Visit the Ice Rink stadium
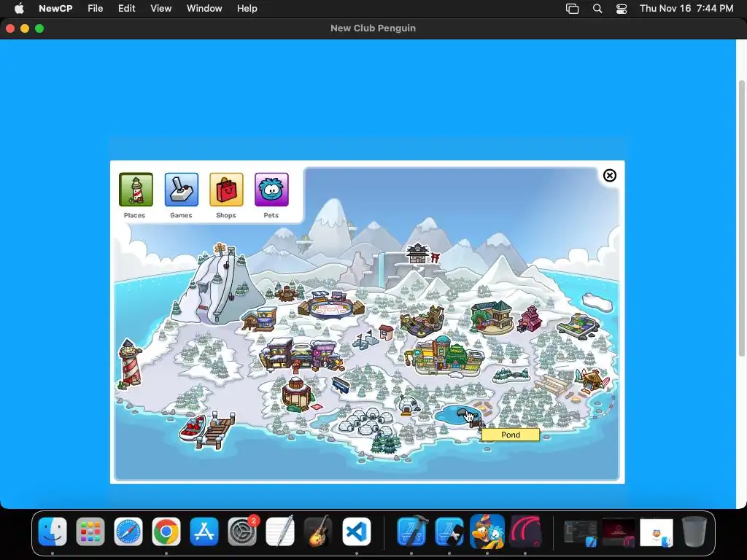This screenshot has height=560, width=747. coord(330,305)
